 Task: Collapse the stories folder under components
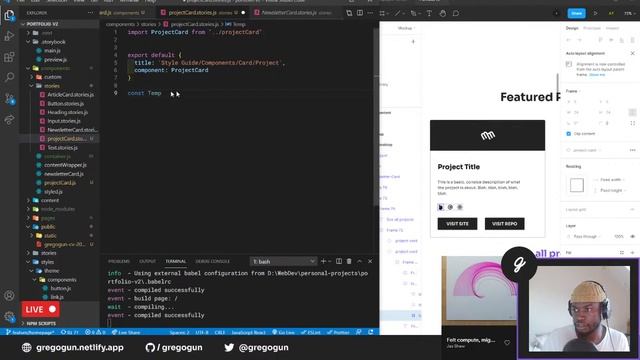pyautogui.click(x=51, y=86)
